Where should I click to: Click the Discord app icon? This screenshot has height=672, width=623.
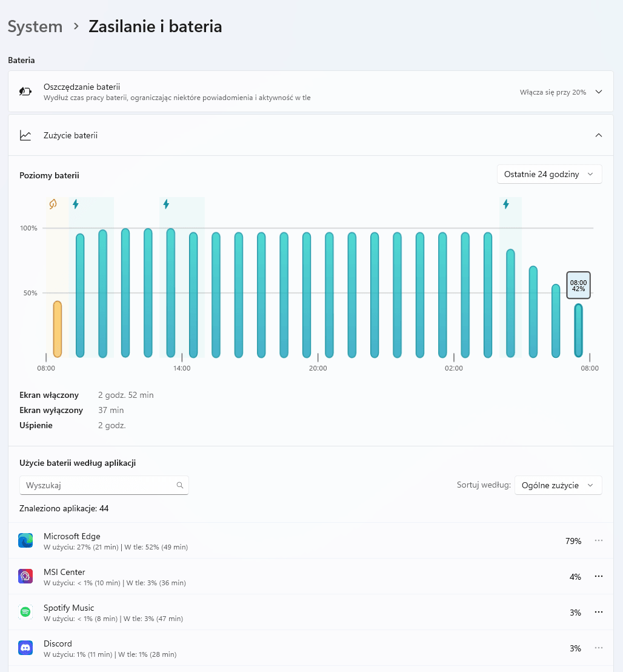click(25, 648)
